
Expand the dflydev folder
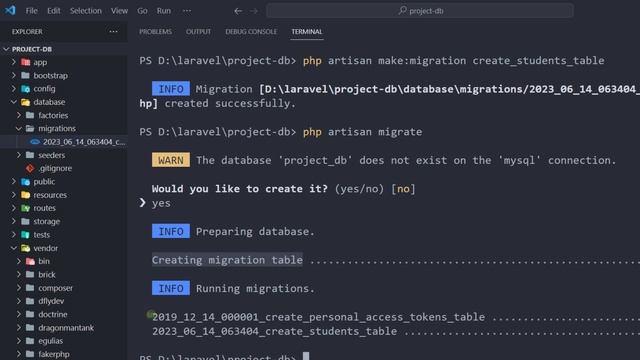18,301
